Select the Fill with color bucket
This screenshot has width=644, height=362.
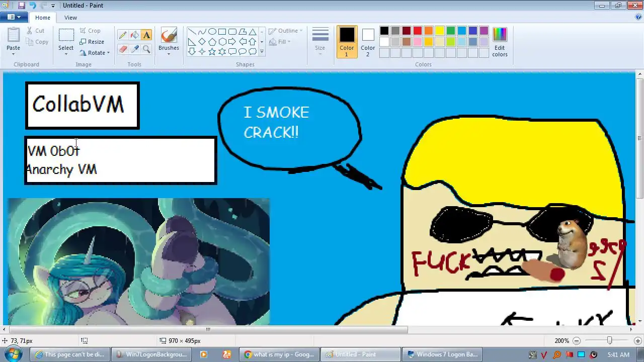pyautogui.click(x=134, y=35)
